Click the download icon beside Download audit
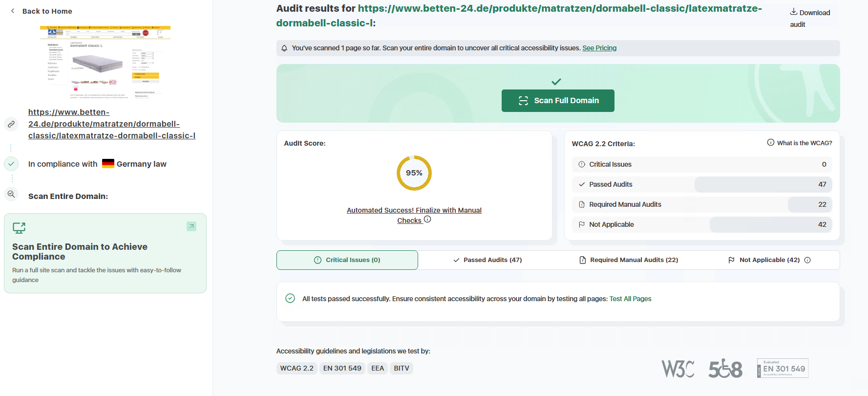Image resolution: width=868 pixels, height=396 pixels. [x=794, y=12]
